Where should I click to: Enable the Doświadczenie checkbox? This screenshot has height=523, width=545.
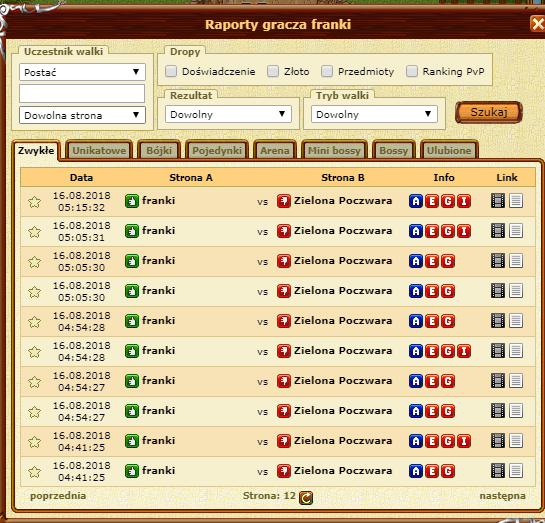(x=171, y=71)
